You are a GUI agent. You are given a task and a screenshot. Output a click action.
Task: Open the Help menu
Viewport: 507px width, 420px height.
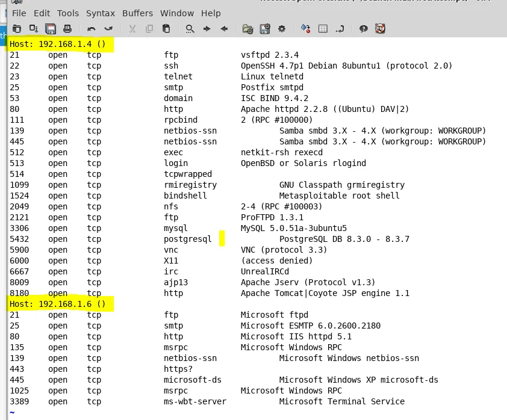(x=211, y=13)
